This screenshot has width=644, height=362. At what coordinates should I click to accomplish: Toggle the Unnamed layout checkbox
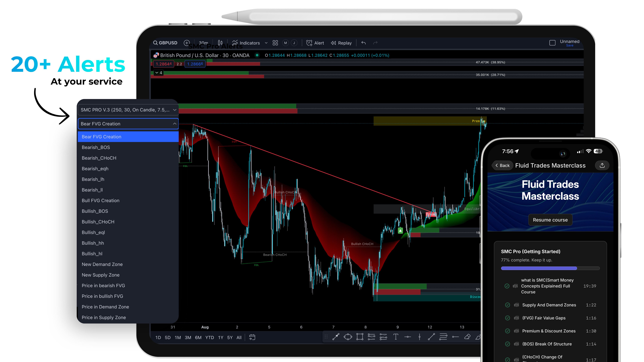[552, 43]
